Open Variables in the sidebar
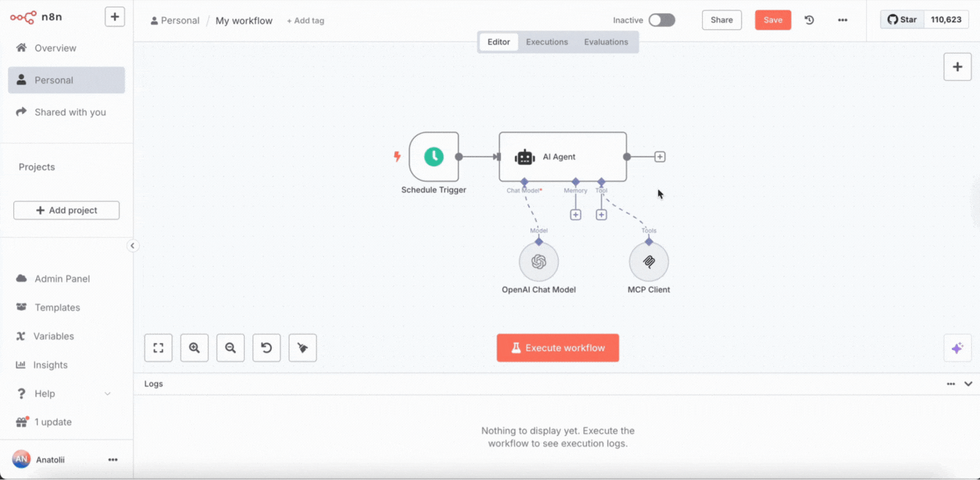Screen dimensions: 980x480 (66, 336)
